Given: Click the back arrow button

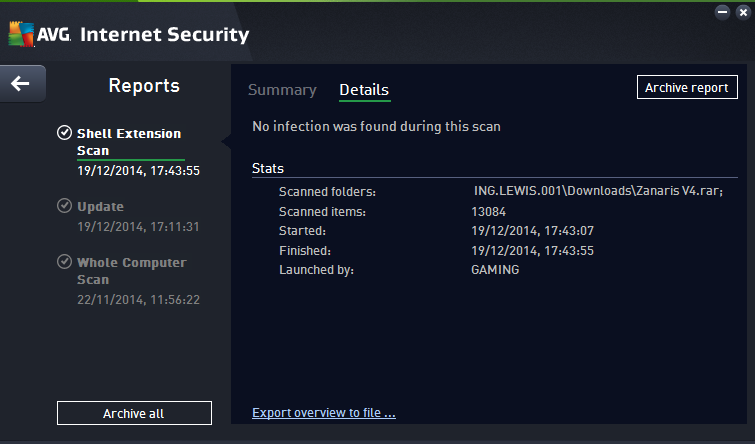Looking at the screenshot, I should [21, 84].
